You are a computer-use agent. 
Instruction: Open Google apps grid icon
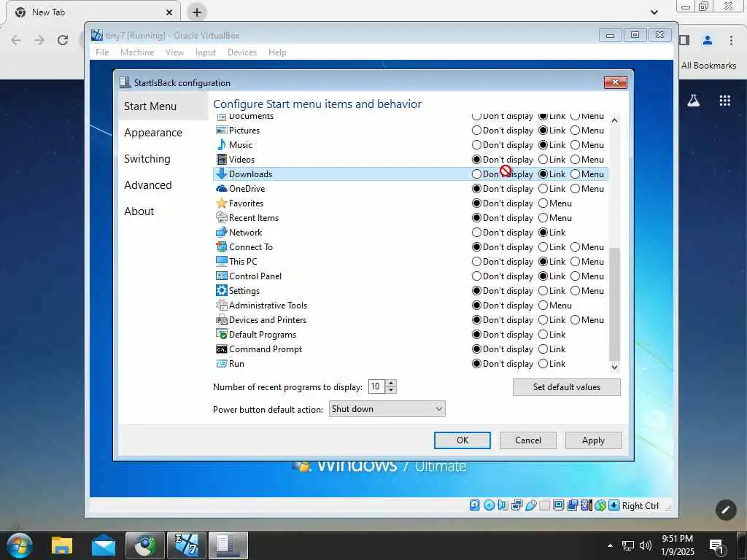click(724, 101)
